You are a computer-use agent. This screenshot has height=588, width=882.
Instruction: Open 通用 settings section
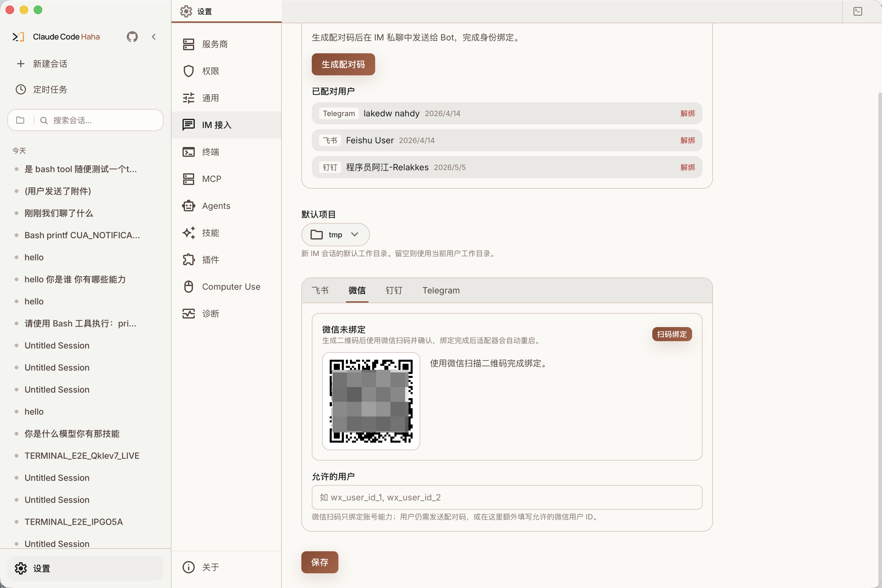pyautogui.click(x=226, y=98)
